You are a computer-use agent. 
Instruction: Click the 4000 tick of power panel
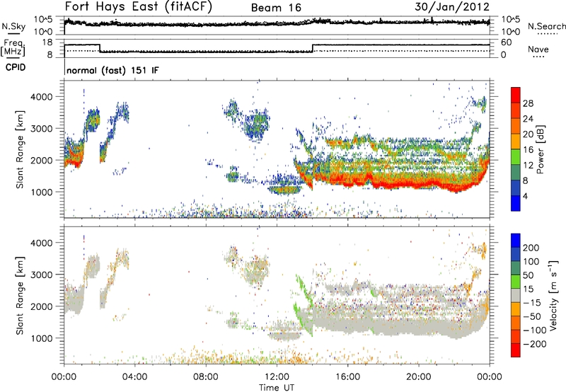click(x=41, y=97)
